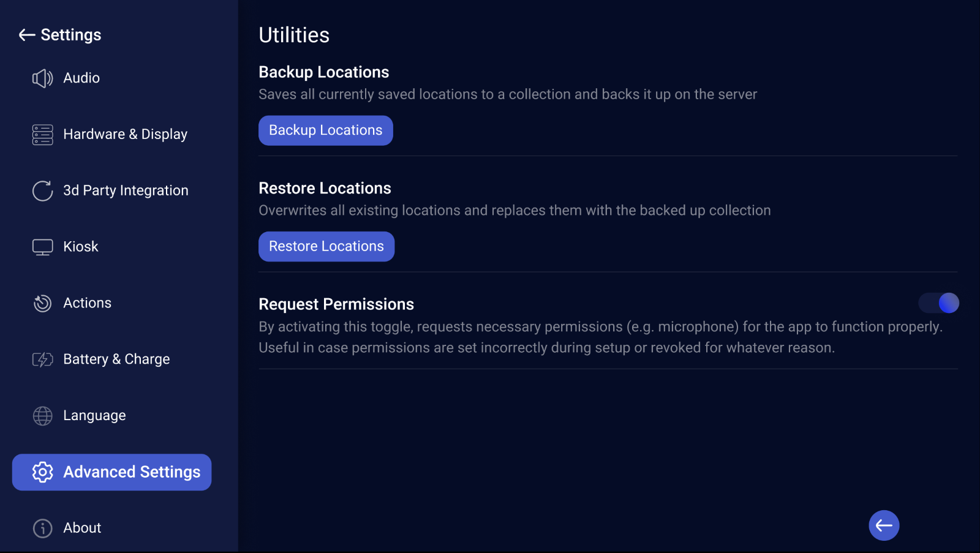The height and width of the screenshot is (553, 980).
Task: Click the Battery & Charge lightning icon
Action: coord(42,359)
